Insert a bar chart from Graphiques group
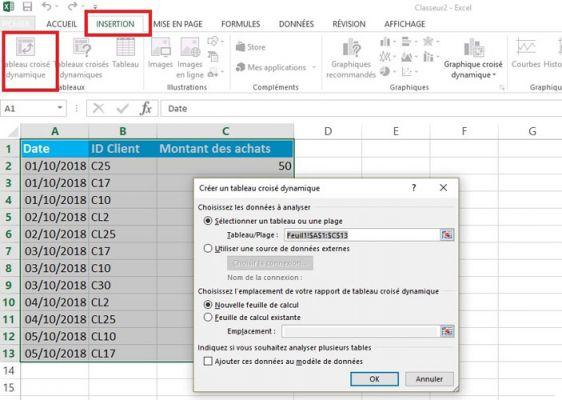 click(x=406, y=42)
